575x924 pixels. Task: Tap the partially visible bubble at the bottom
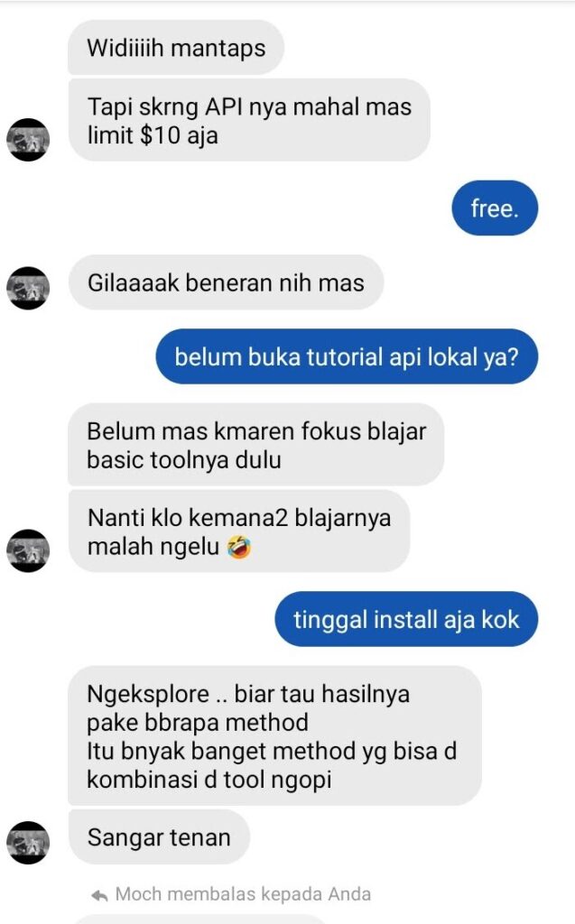coord(200,919)
